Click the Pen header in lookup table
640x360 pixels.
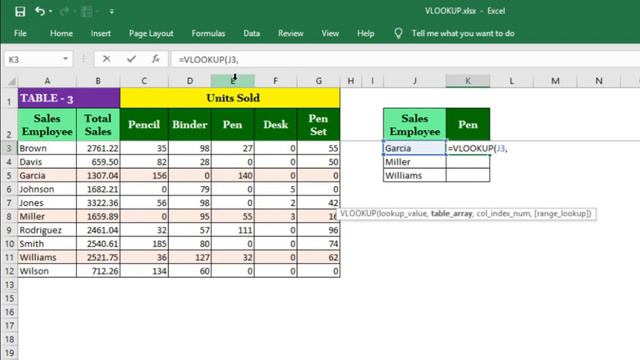point(468,124)
